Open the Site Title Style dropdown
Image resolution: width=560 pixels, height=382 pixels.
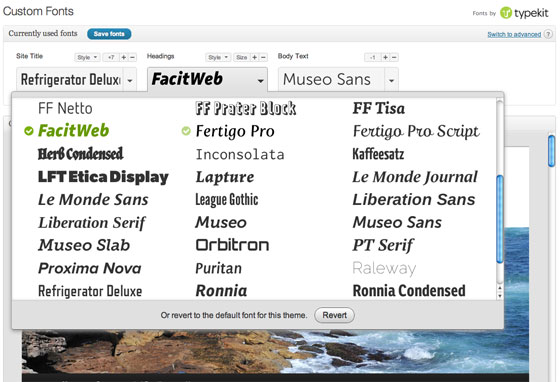[87, 57]
